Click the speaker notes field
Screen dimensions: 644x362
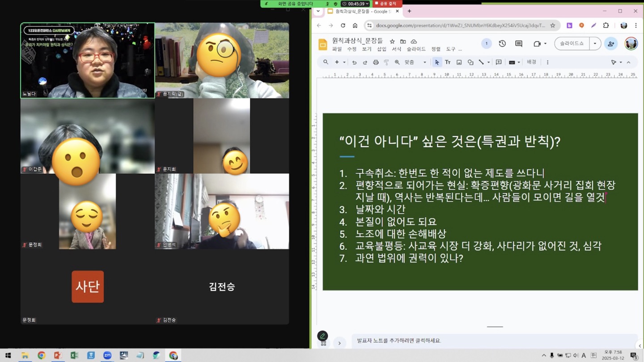[x=494, y=341]
